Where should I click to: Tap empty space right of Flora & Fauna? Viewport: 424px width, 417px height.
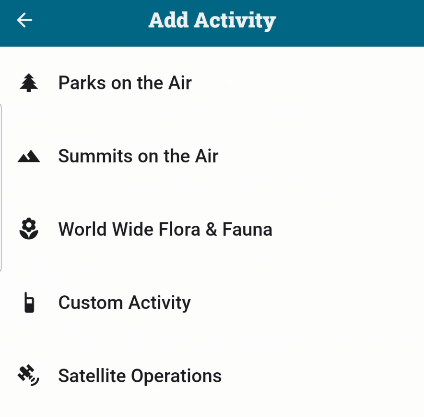348,229
